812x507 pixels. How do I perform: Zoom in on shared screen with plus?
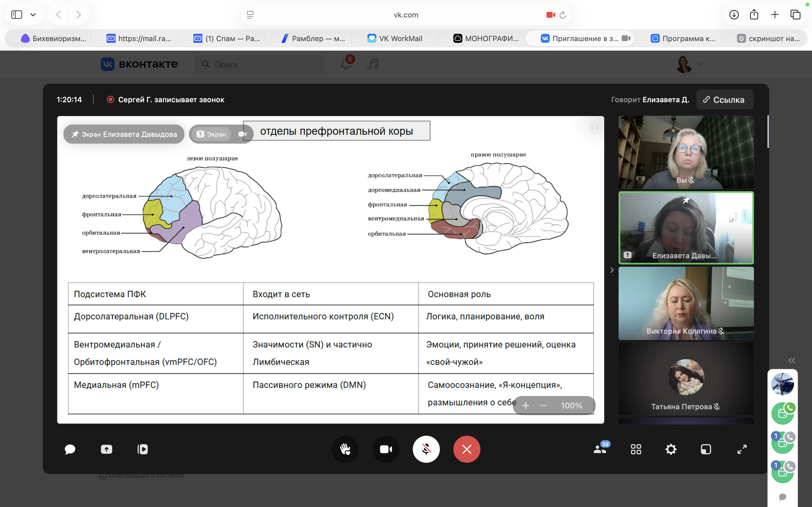pos(526,406)
